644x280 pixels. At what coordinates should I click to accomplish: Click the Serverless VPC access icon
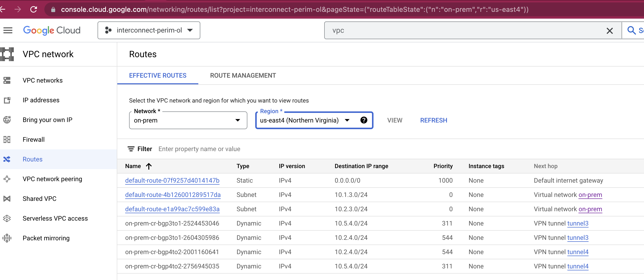point(7,218)
